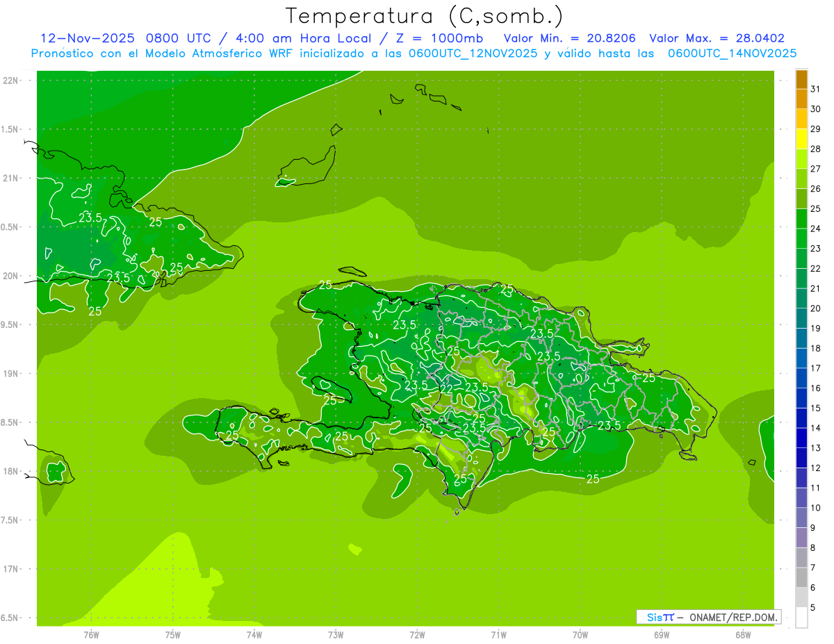Click the "SisTT - ONAMET/REP.DOM." credit label
The height and width of the screenshot is (644, 834).
708,617
